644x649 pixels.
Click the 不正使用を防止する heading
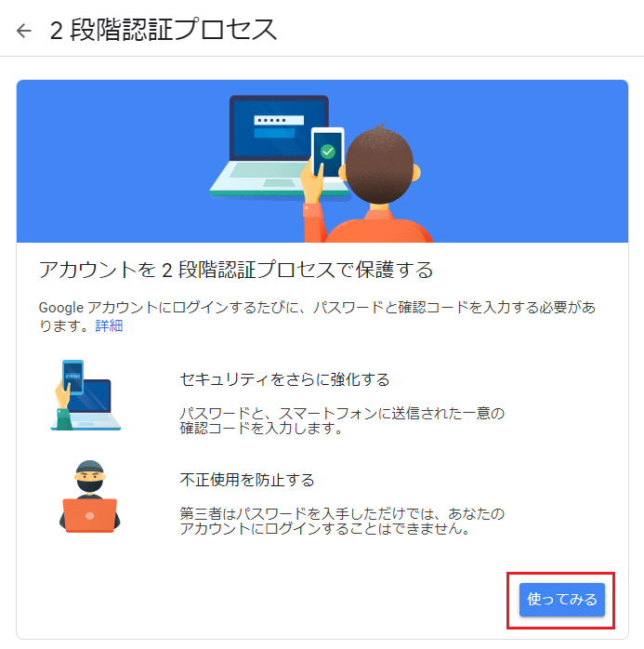247,480
